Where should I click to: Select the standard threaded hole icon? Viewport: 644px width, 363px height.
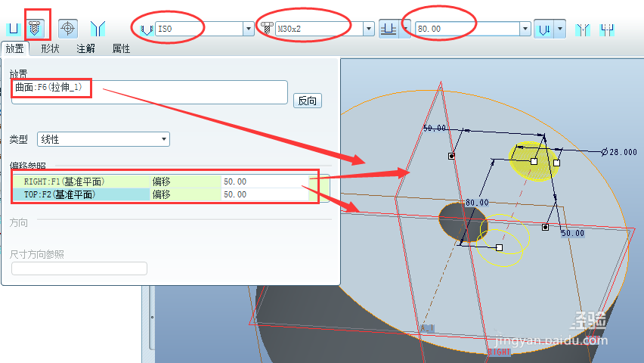point(35,29)
